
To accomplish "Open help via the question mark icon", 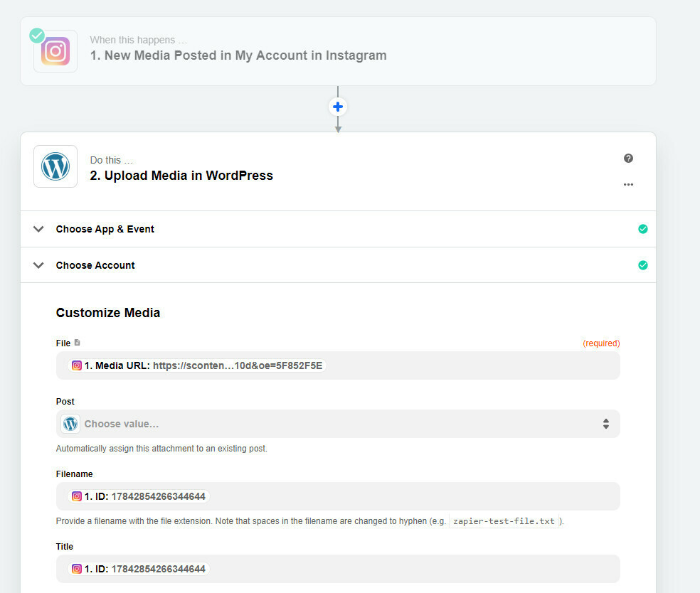I will [x=628, y=159].
